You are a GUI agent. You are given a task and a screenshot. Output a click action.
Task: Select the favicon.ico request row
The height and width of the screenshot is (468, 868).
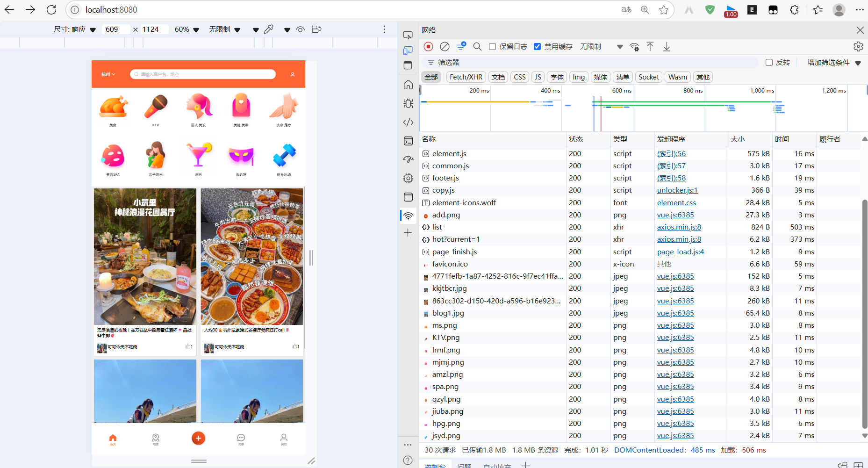tap(639, 264)
